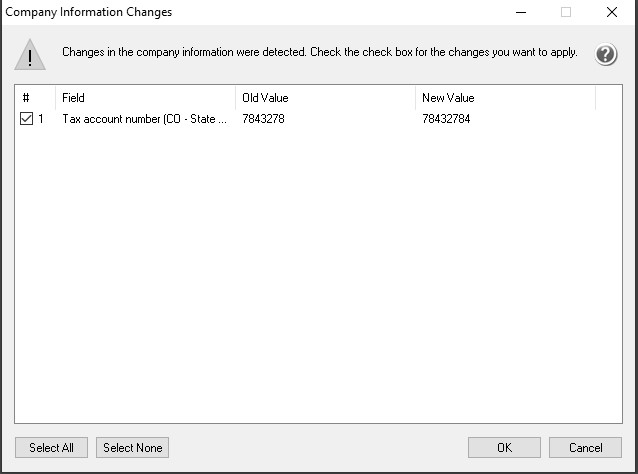Click the old value 7843278 cell

263,119
